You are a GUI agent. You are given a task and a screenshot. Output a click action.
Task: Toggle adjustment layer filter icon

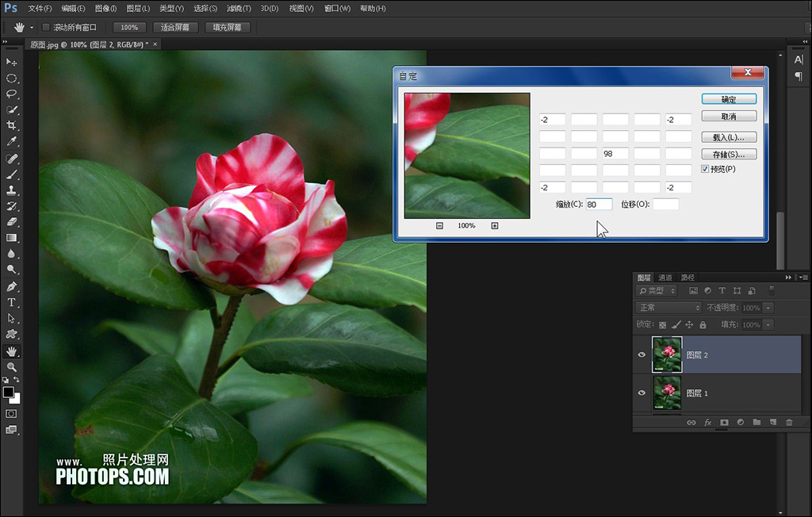point(708,291)
